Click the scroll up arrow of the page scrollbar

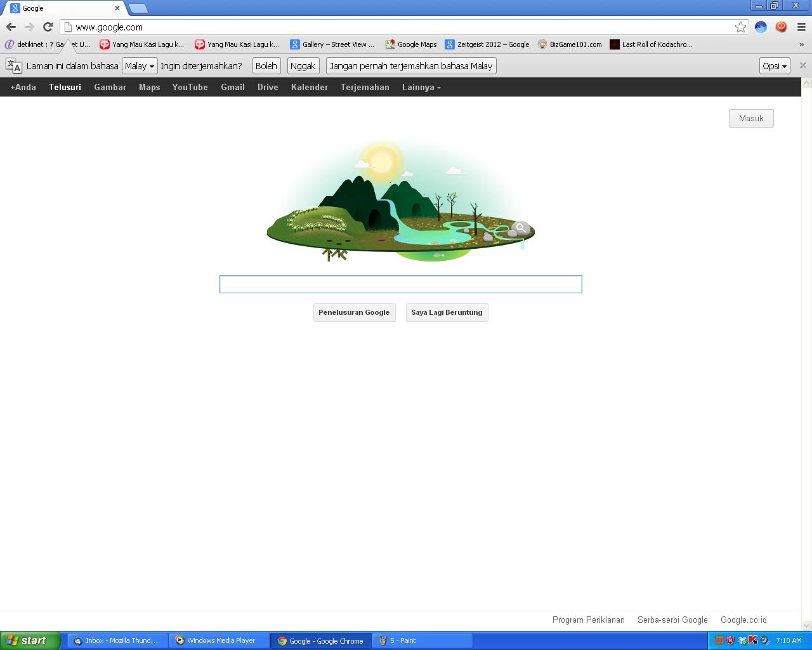[807, 83]
